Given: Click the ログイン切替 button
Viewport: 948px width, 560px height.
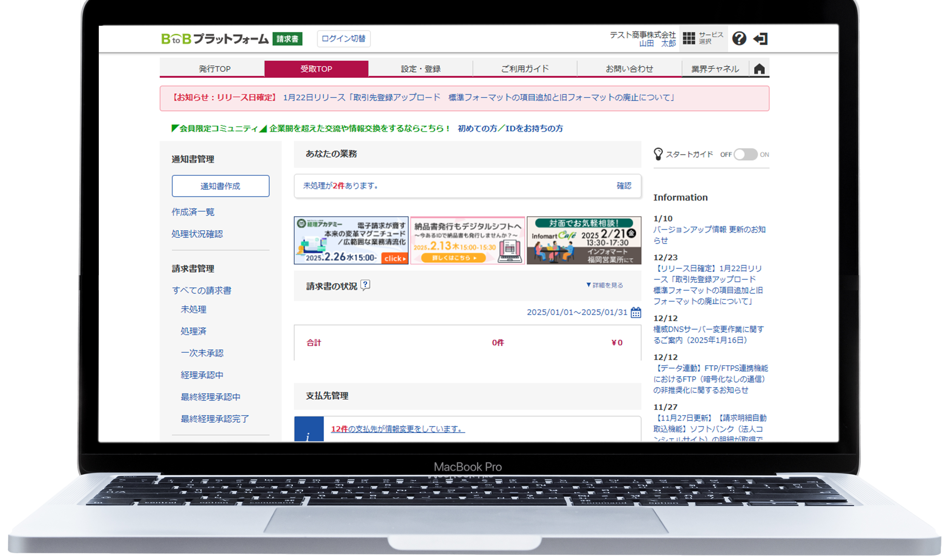Looking at the screenshot, I should pyautogui.click(x=344, y=39).
